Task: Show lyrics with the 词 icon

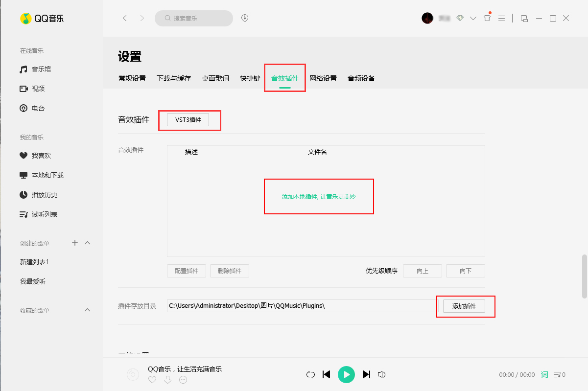Action: tap(544, 374)
